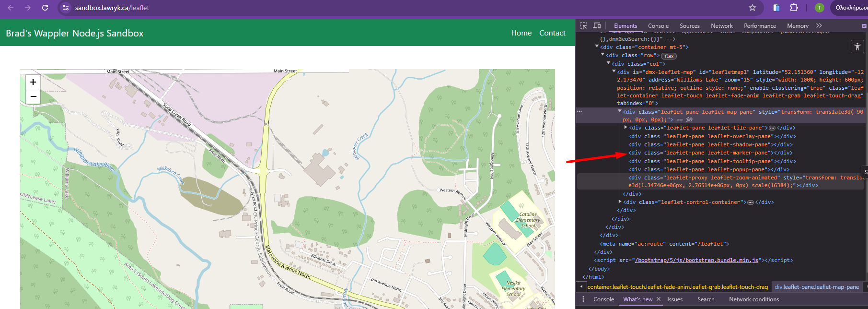Go to the Home page link

click(x=521, y=33)
